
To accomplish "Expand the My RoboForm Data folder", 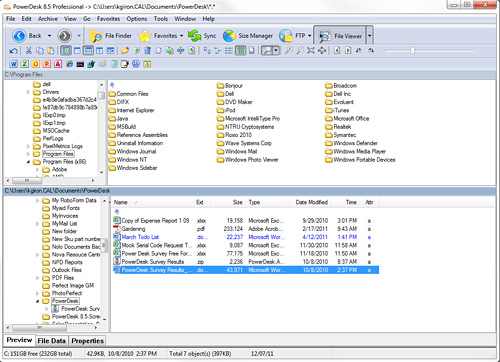I will pyautogui.click(x=38, y=201).
